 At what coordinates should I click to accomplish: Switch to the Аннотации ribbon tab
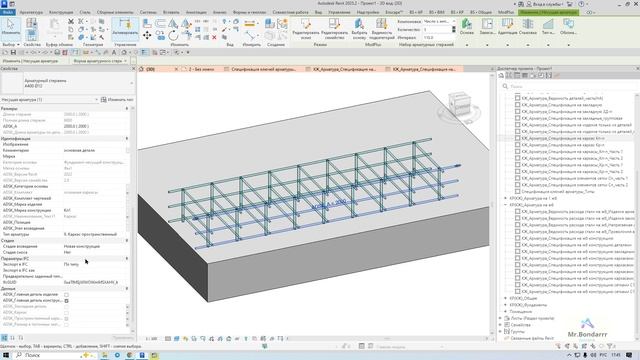pyautogui.click(x=196, y=13)
